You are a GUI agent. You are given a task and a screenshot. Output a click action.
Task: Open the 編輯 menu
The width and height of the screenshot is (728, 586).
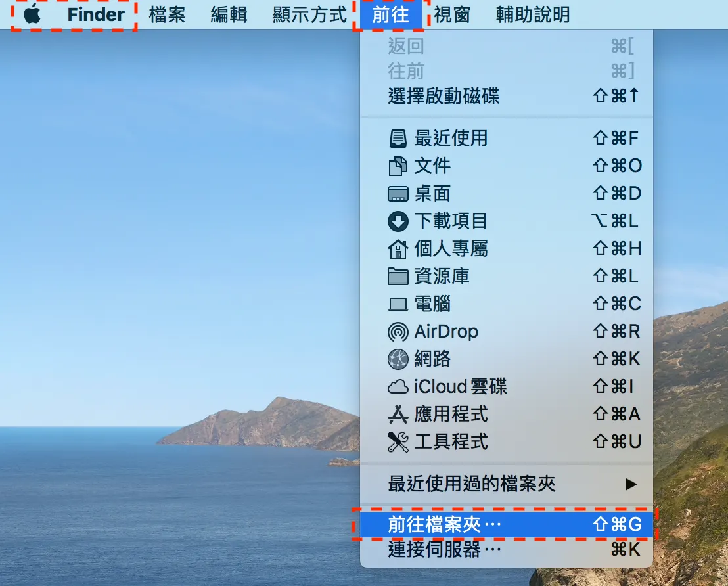229,15
